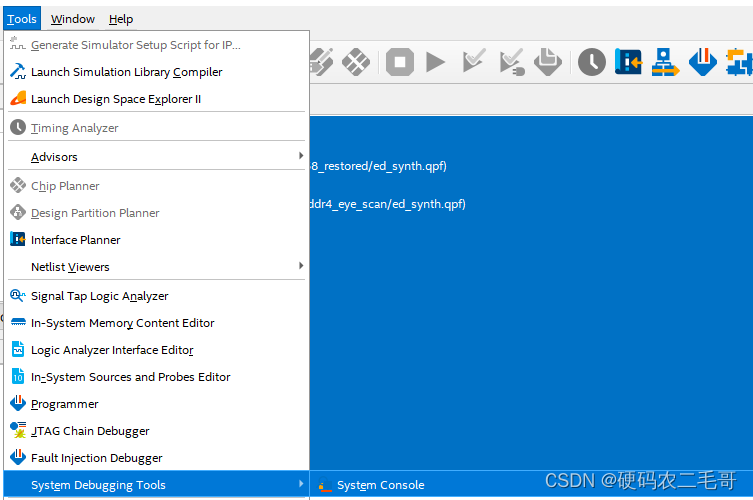This screenshot has height=500, width=753.
Task: Open Fault Injection Debugger
Action: point(97,458)
